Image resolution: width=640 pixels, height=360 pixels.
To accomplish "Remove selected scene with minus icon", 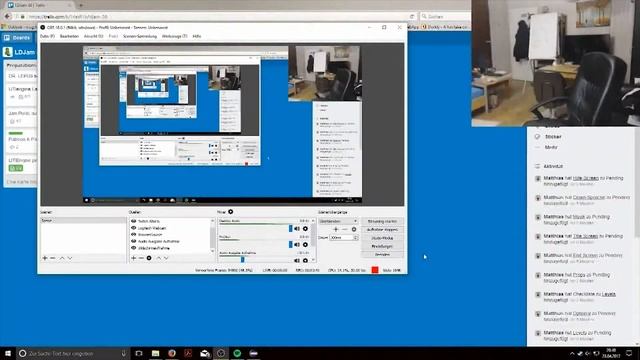I will click(x=53, y=258).
